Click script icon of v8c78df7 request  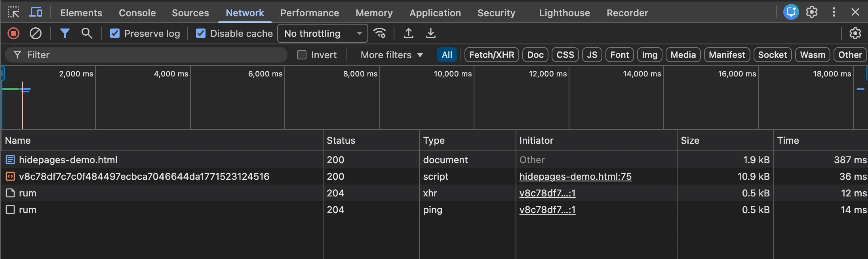coord(10,177)
